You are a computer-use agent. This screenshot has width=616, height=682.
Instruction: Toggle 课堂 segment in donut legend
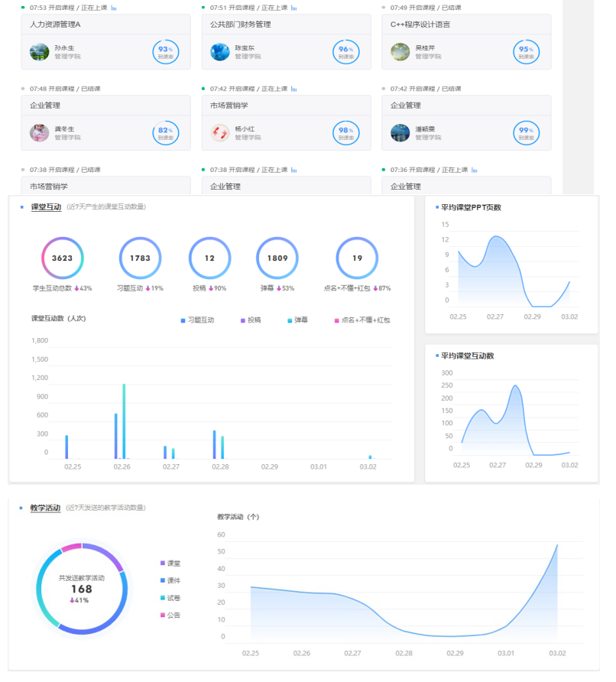coord(170,563)
